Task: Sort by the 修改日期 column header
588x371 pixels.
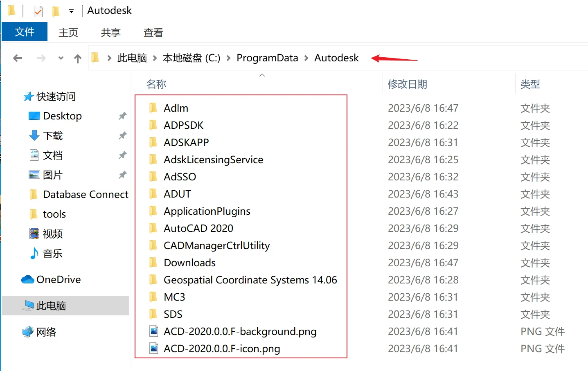Action: (x=408, y=84)
